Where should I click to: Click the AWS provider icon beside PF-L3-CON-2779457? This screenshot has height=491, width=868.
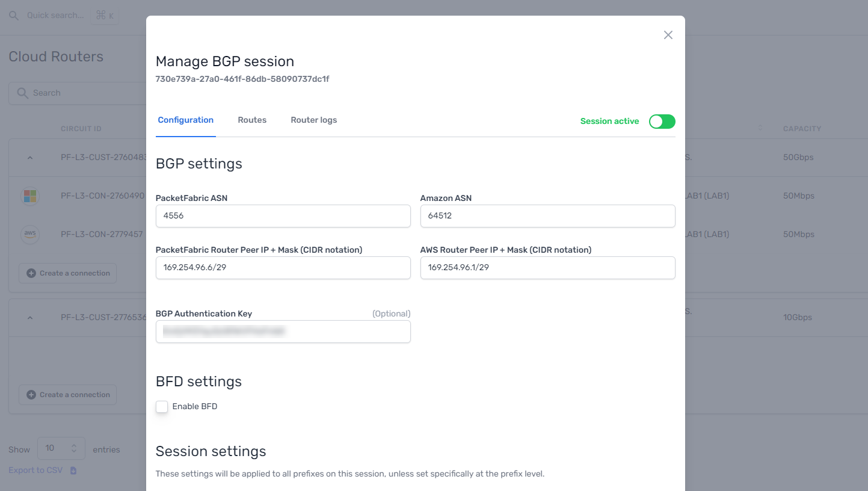point(30,235)
